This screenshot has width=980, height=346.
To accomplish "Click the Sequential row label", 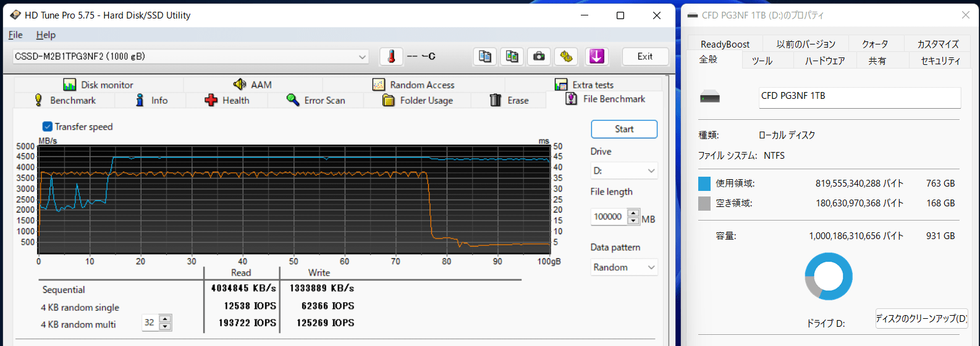I will point(64,290).
